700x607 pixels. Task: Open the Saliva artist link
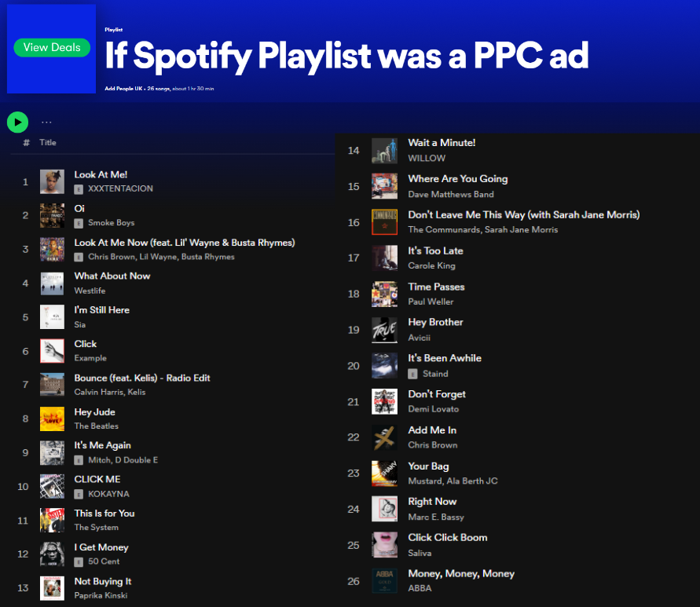pyautogui.click(x=420, y=553)
